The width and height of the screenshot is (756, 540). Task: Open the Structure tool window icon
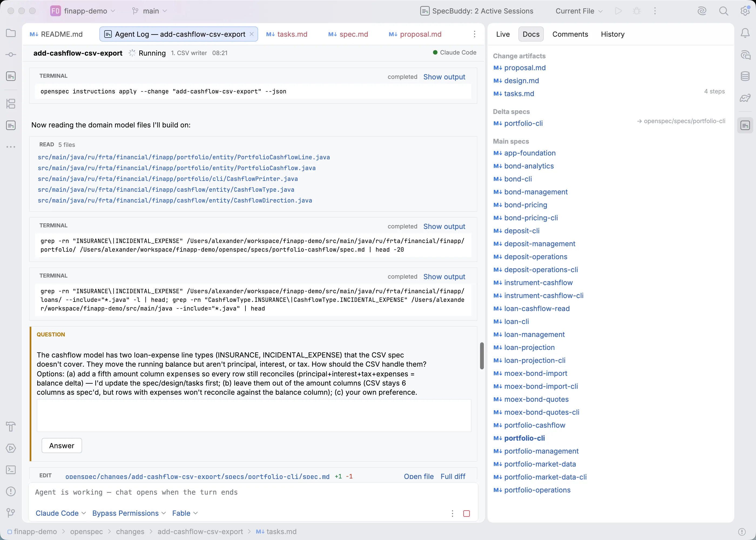tap(11, 104)
